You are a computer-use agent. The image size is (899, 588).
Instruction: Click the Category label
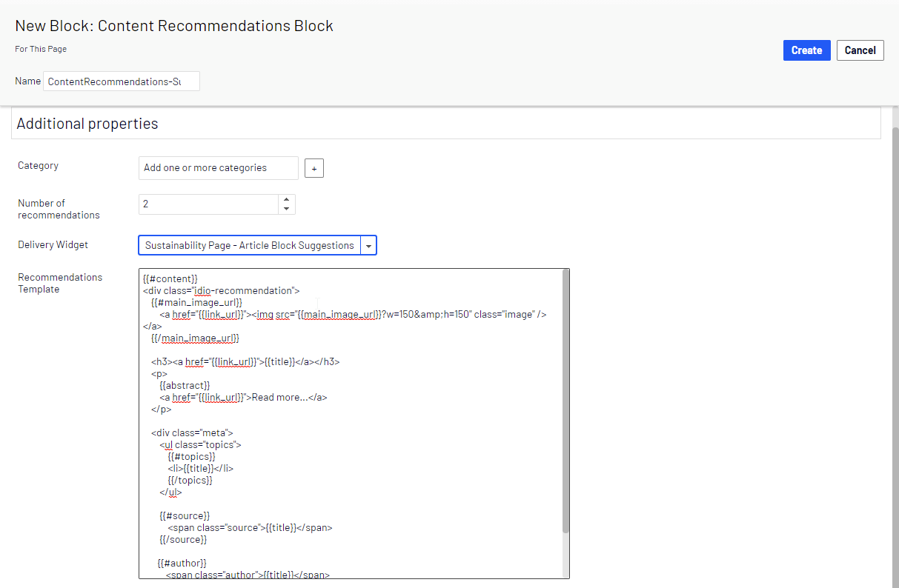pos(38,165)
